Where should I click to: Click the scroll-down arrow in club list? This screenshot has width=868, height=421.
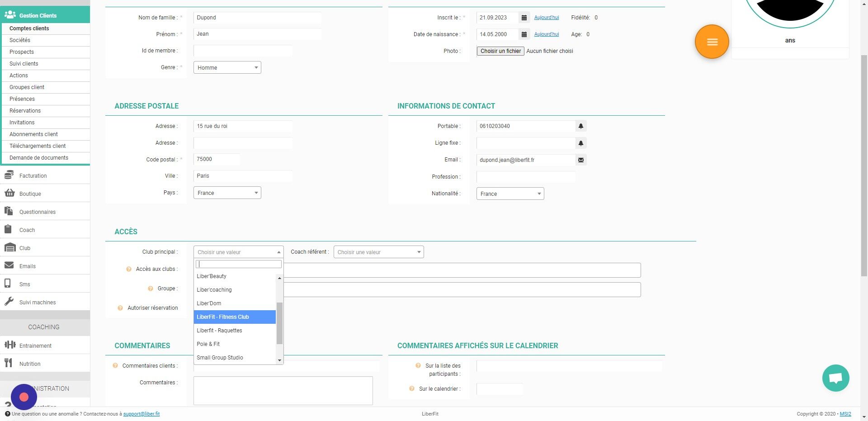280,360
